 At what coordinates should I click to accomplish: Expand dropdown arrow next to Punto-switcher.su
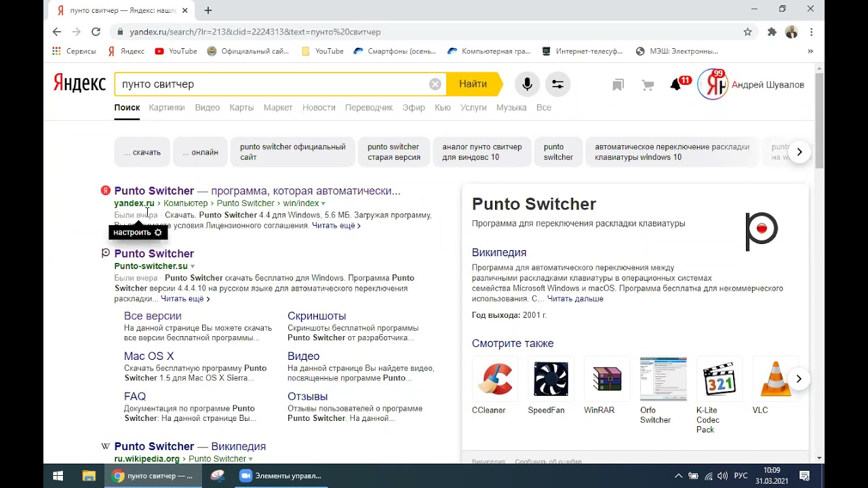click(193, 266)
